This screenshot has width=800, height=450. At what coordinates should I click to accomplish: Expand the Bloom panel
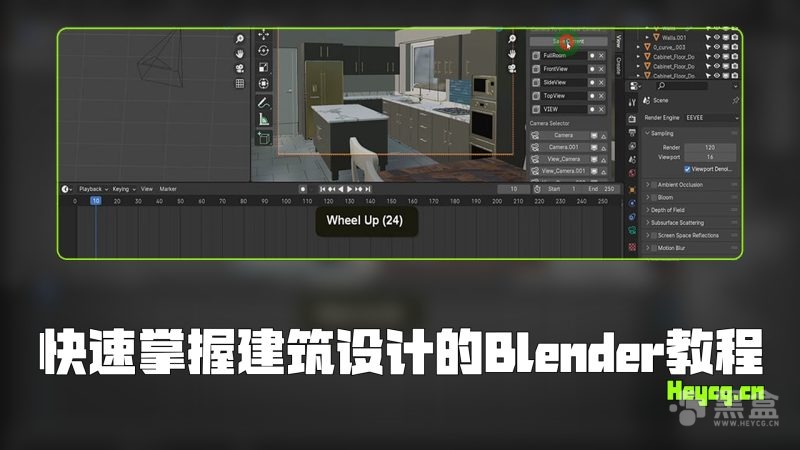pyautogui.click(x=647, y=197)
